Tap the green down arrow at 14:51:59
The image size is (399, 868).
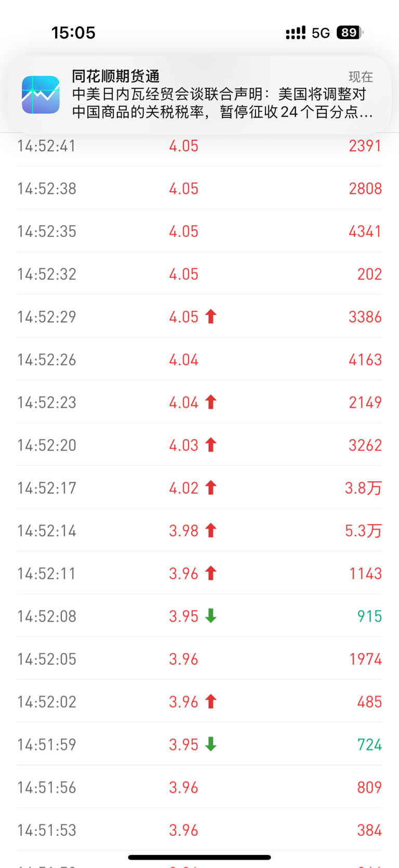point(210,744)
